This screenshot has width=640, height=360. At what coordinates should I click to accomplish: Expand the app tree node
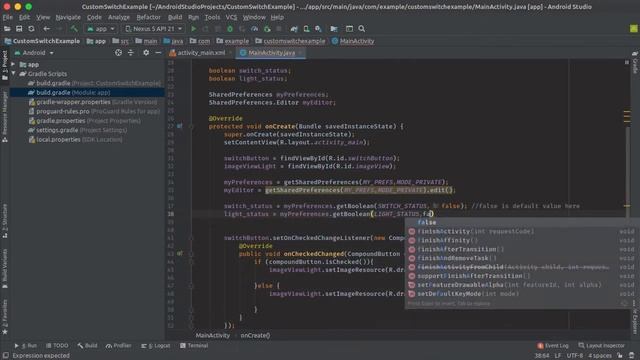click(x=13, y=64)
